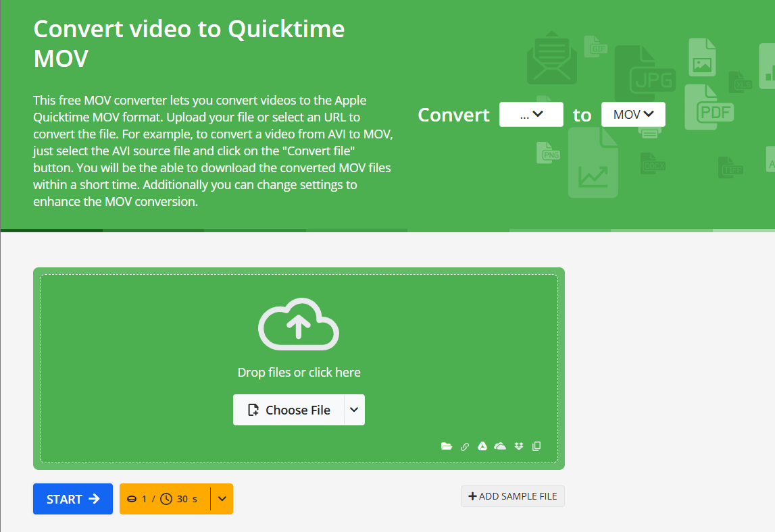Expand the Choose File arrow menu
Viewport: 775px width, 532px height.
tap(355, 410)
